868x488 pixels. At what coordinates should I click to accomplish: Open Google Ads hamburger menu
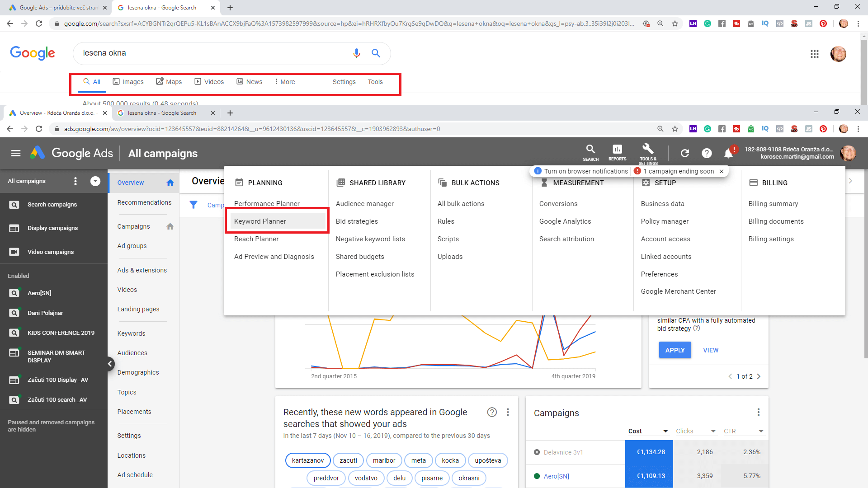[16, 153]
